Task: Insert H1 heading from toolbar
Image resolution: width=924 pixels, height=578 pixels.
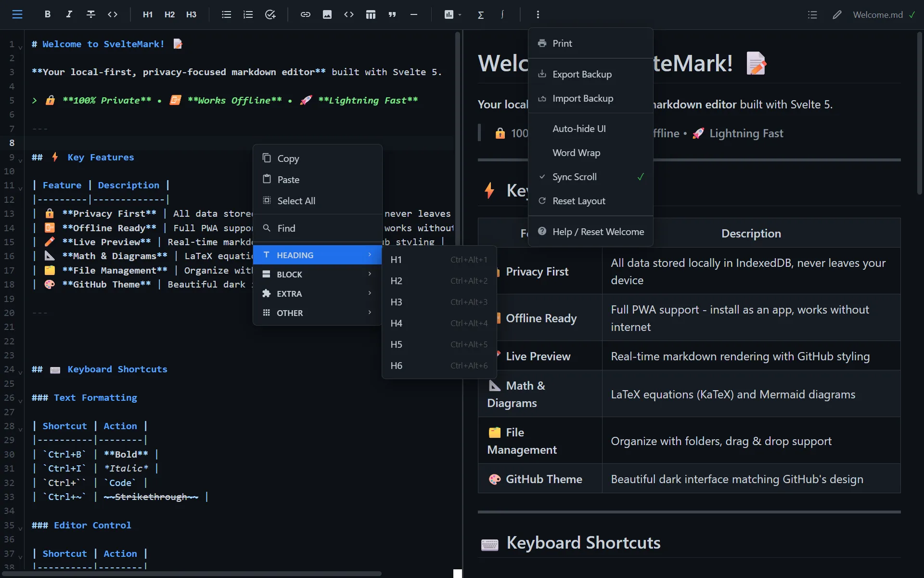Action: click(x=148, y=14)
